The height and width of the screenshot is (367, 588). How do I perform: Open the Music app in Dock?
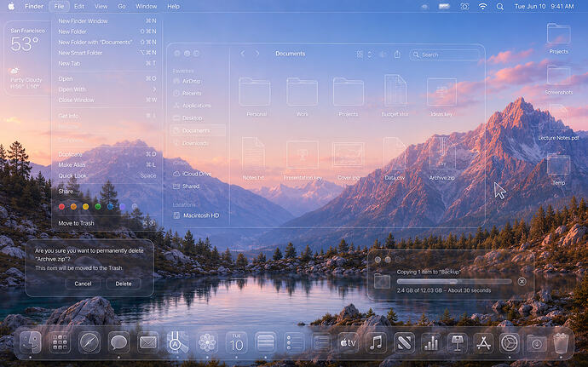pyautogui.click(x=376, y=342)
